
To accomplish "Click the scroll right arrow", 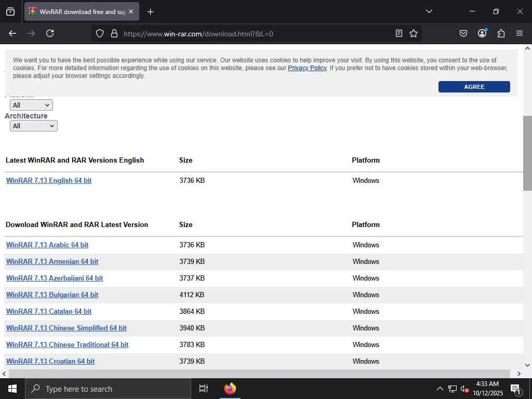I will (x=519, y=374).
